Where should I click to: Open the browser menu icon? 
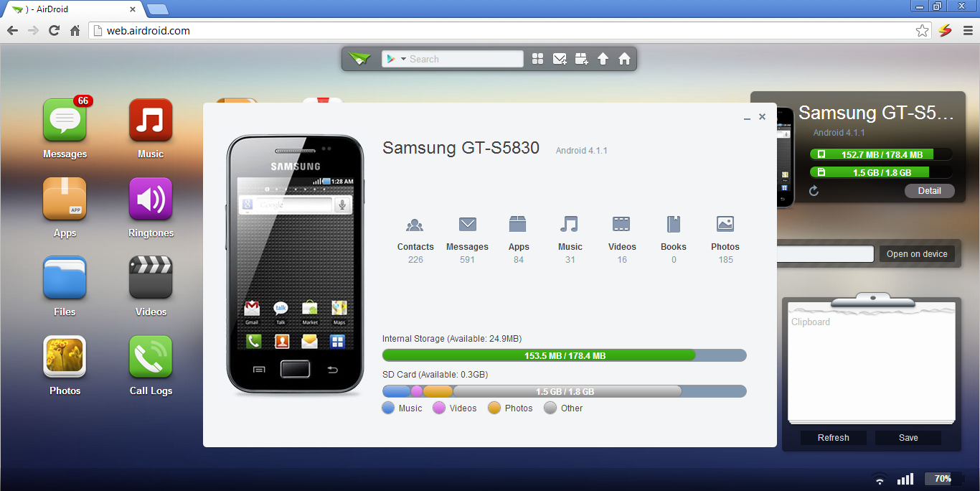966,31
